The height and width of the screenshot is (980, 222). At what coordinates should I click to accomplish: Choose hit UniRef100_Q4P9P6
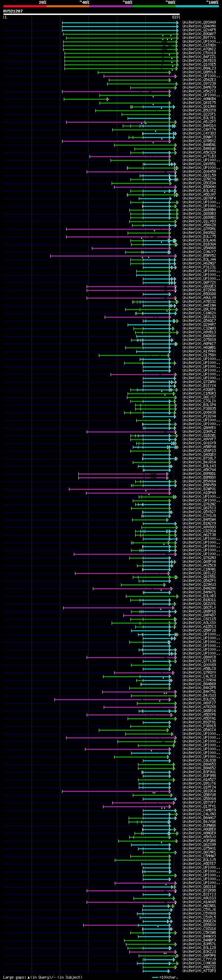[199, 956]
